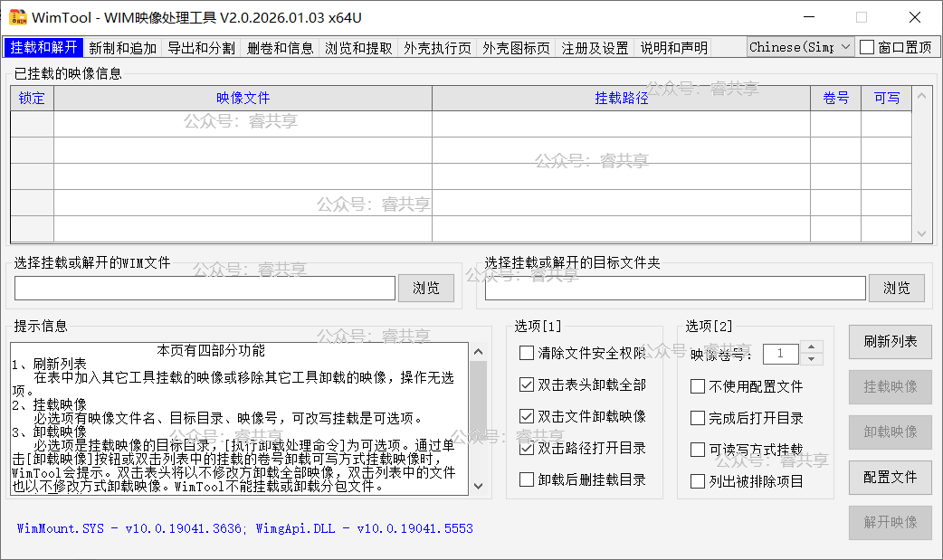Click 刷新列表 button
This screenshot has height=560, width=943.
pos(890,342)
